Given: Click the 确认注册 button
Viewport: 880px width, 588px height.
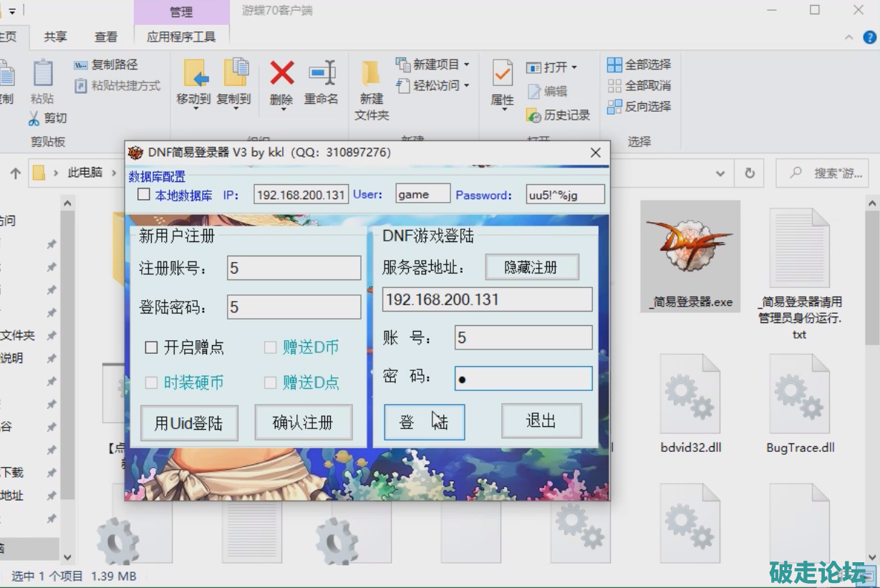Looking at the screenshot, I should pyautogui.click(x=303, y=423).
